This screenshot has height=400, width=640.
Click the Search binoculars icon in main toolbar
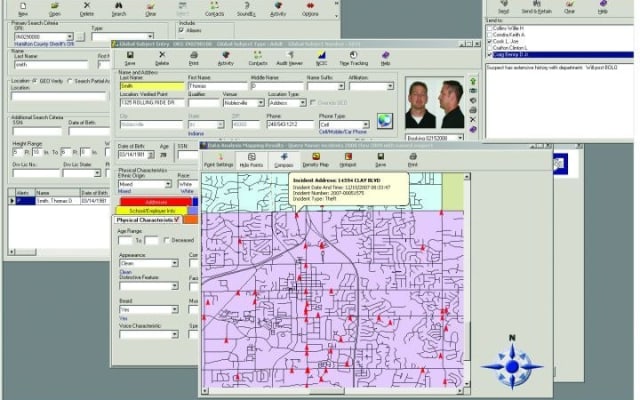[x=118, y=9]
